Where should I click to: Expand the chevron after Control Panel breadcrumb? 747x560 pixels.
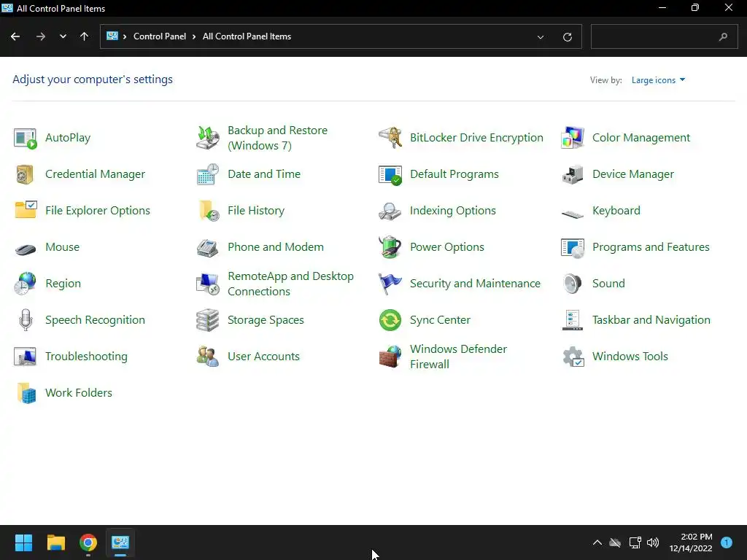point(194,36)
